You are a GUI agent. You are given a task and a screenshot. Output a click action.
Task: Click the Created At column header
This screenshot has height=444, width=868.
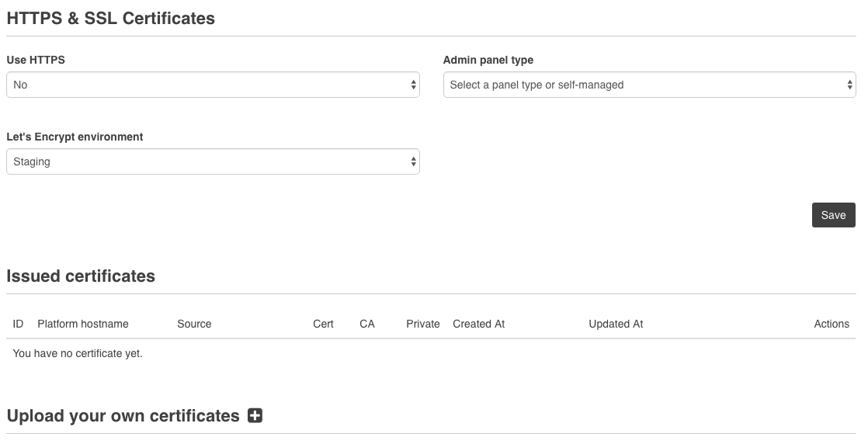479,324
